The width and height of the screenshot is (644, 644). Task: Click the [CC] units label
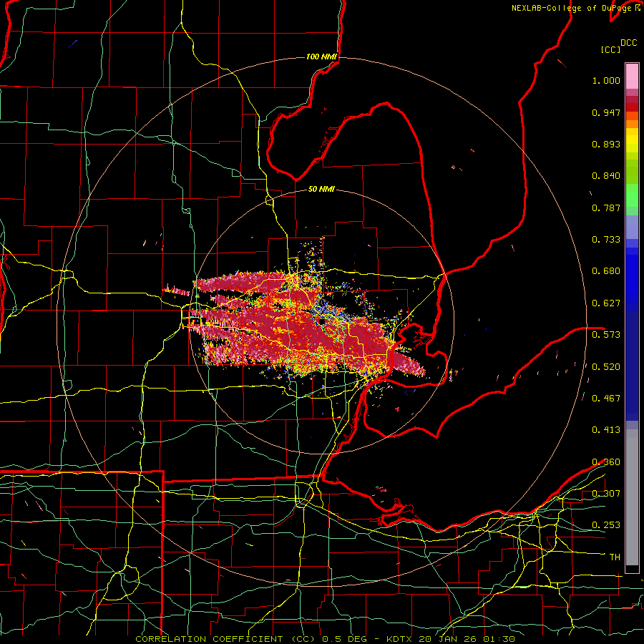610,49
